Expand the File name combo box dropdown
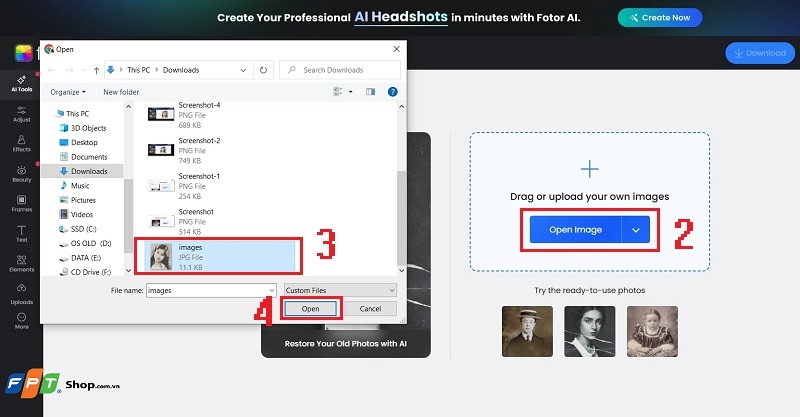The image size is (800, 417). (x=272, y=290)
